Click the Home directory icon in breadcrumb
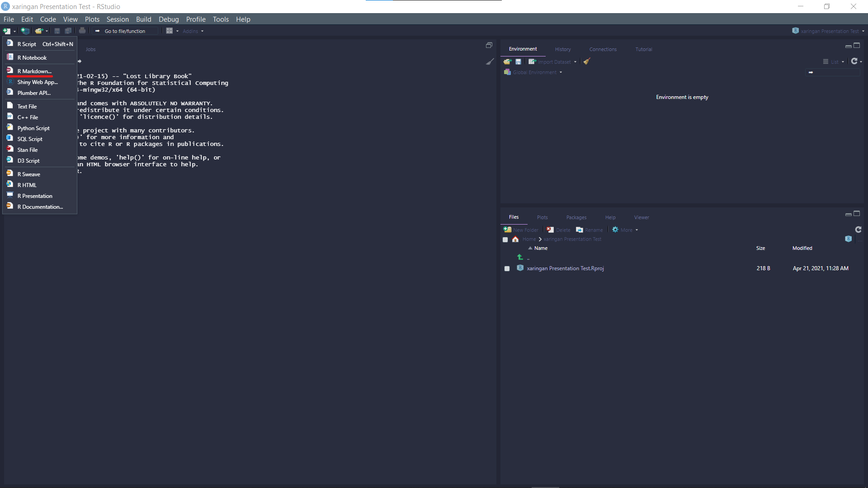 pos(515,239)
